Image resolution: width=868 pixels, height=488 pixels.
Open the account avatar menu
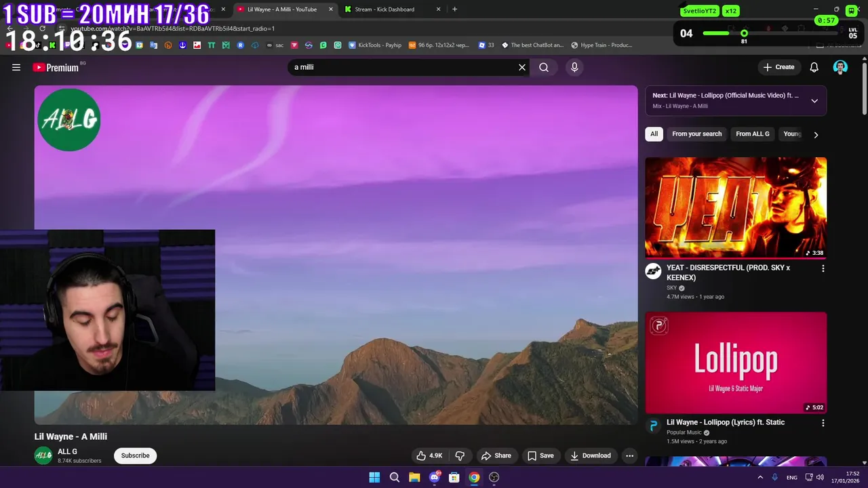coord(840,67)
